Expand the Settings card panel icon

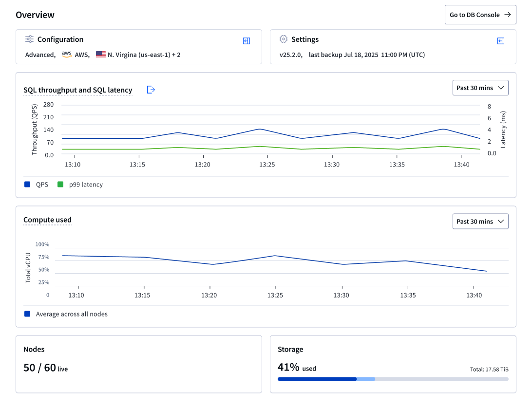coord(501,41)
